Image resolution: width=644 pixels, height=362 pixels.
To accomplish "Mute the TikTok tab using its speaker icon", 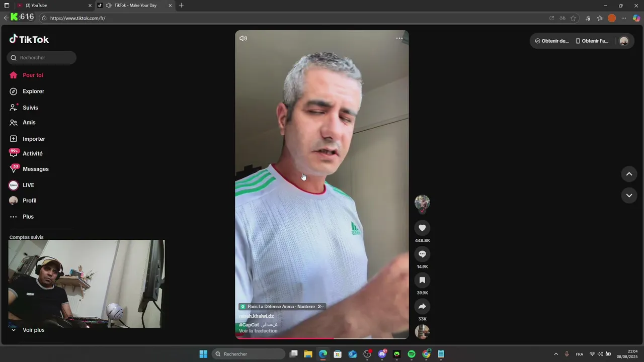I will [x=108, y=6].
